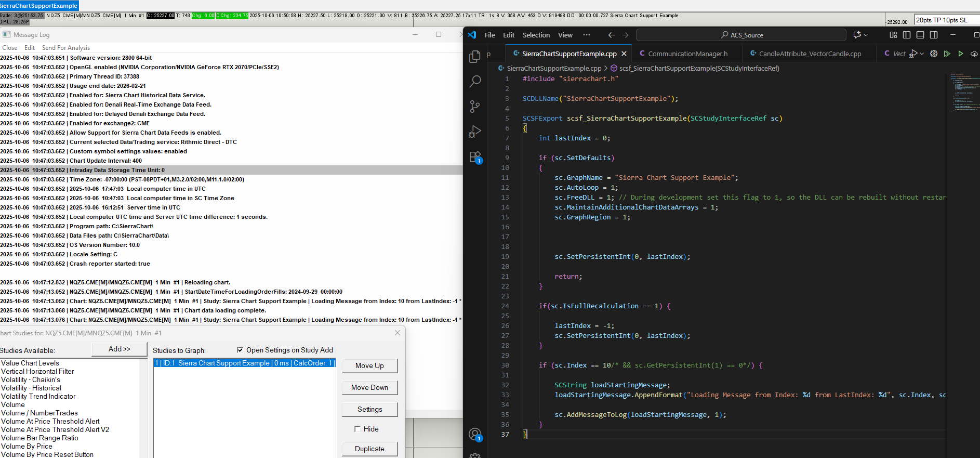This screenshot has width=980, height=458.
Task: Click the cloud upload icon
Action: (x=974, y=54)
